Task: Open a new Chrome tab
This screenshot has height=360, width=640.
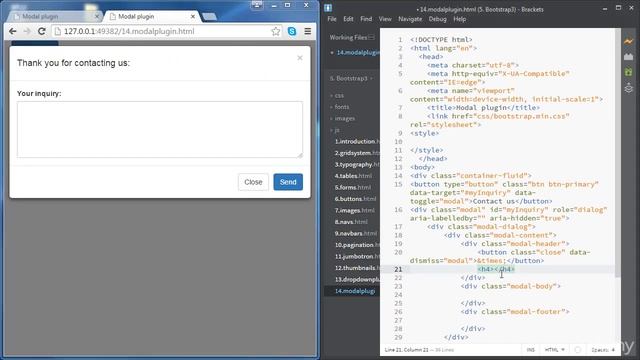Action: click(x=209, y=16)
